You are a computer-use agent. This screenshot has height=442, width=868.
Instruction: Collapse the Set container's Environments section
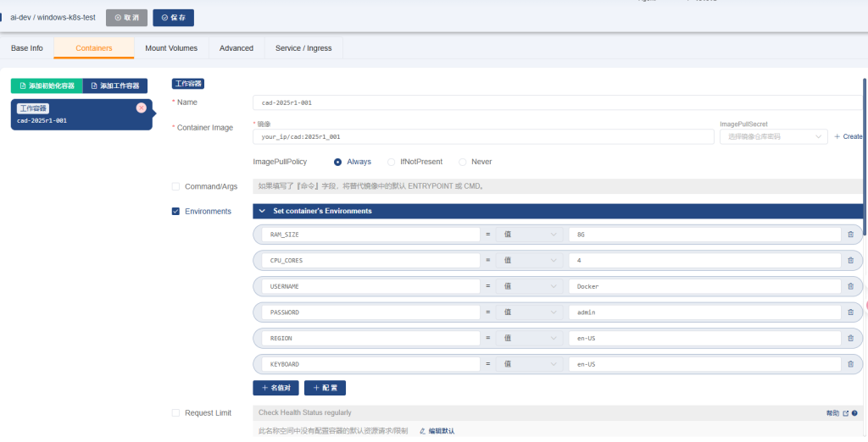262,211
